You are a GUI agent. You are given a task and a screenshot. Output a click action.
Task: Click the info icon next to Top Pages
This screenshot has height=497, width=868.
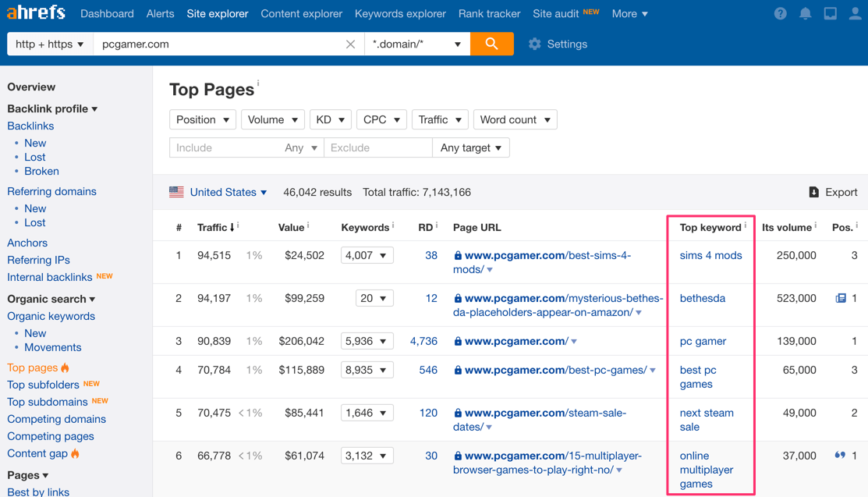click(258, 83)
